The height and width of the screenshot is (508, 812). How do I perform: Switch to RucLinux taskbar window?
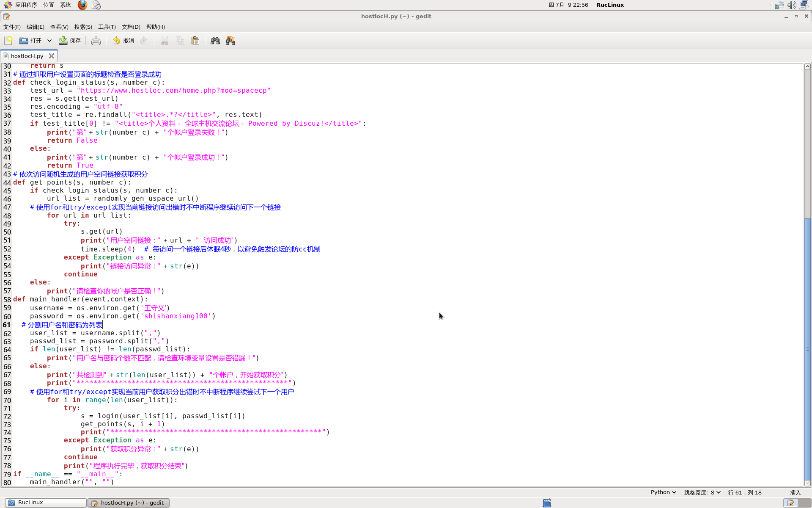coord(46,502)
